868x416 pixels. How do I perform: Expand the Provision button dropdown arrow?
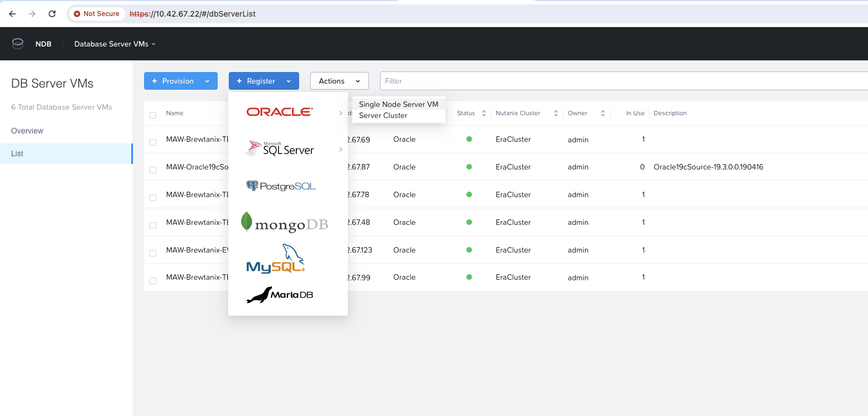click(x=207, y=81)
